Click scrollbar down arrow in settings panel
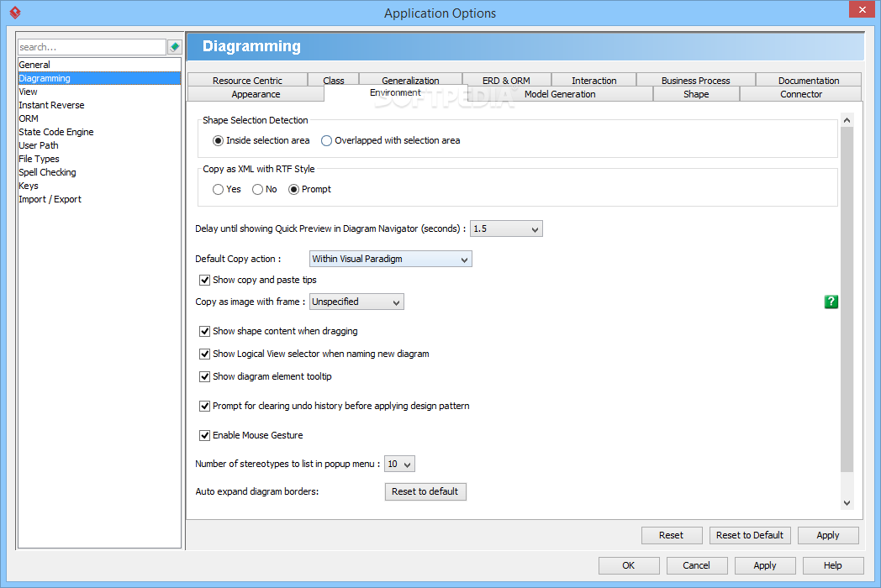This screenshot has width=881, height=588. (847, 503)
